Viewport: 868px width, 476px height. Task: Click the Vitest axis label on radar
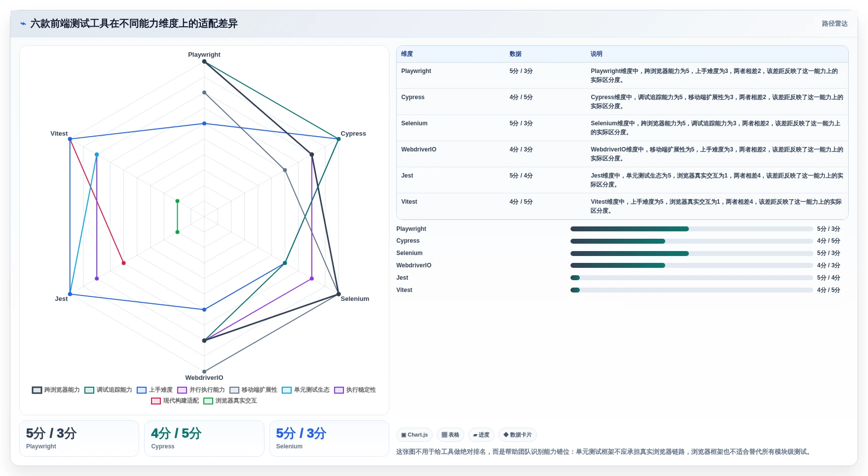click(x=59, y=134)
